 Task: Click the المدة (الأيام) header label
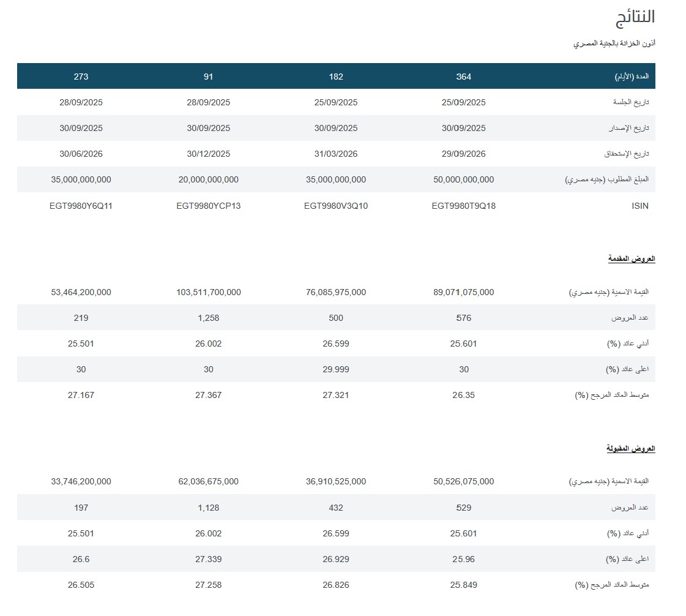click(x=632, y=77)
